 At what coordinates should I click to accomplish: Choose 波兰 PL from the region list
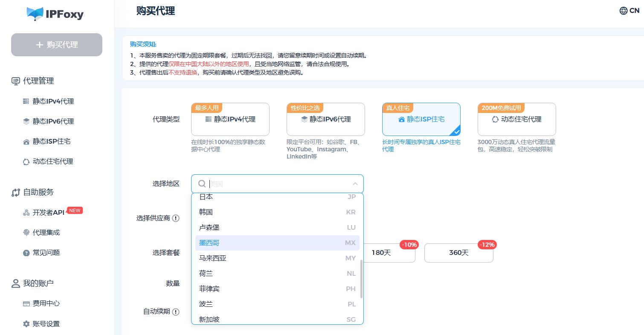click(277, 304)
